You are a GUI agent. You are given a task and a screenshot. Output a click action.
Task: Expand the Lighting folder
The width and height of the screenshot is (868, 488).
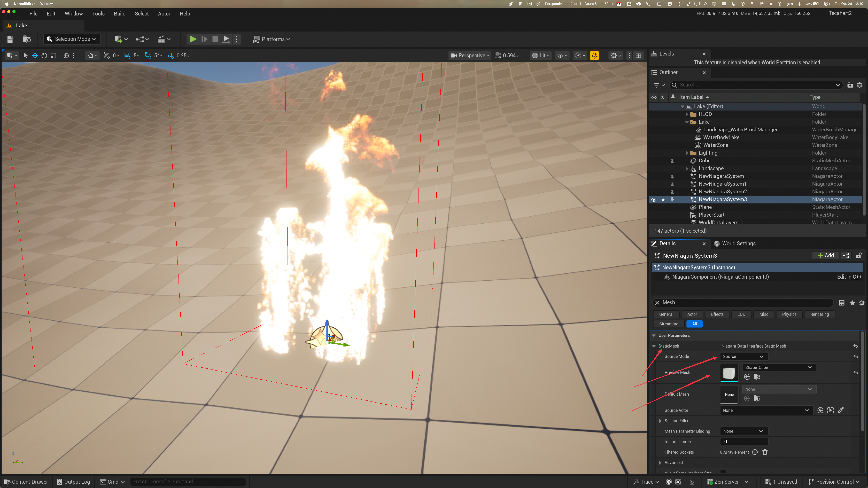coord(687,153)
